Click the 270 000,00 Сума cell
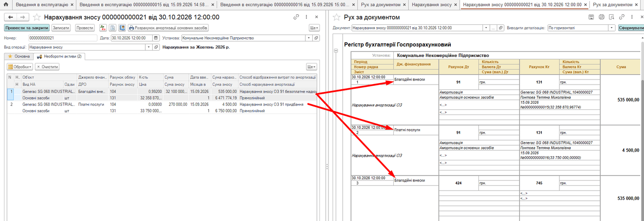 pos(176,104)
